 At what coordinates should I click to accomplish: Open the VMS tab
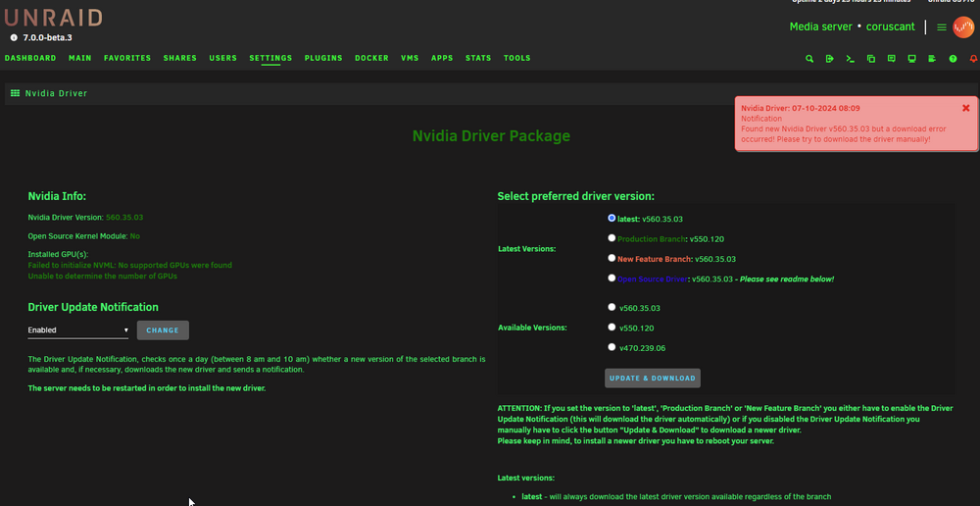(410, 58)
